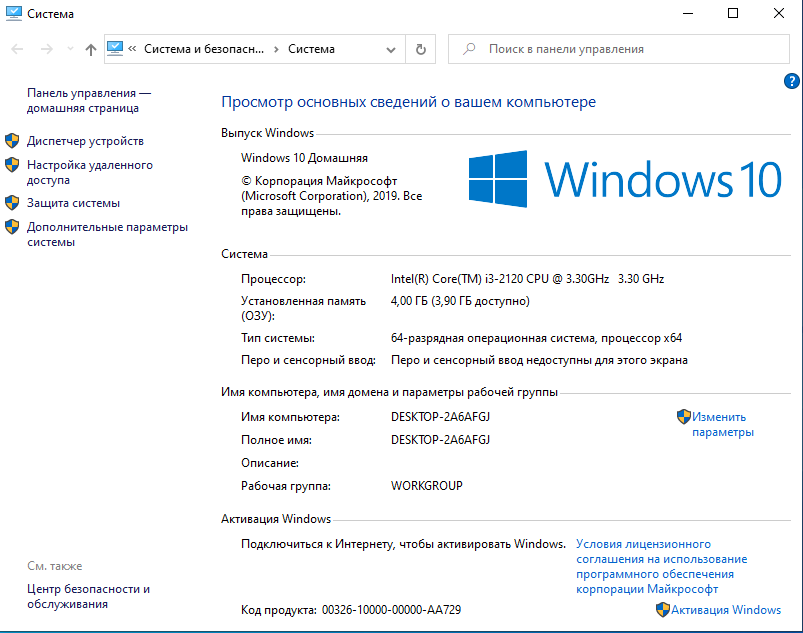Click the system type value 64-разрядная
The image size is (803, 633).
[x=536, y=338]
